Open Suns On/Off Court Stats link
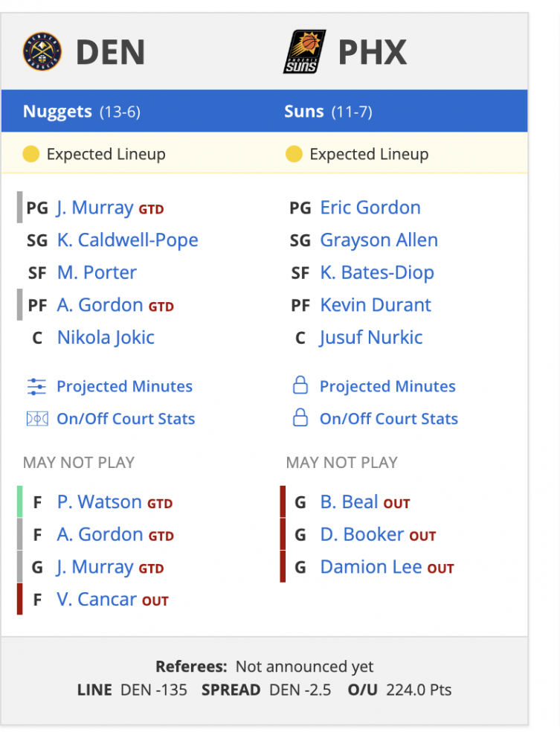Screen dimensions: 560x744 coord(389,418)
